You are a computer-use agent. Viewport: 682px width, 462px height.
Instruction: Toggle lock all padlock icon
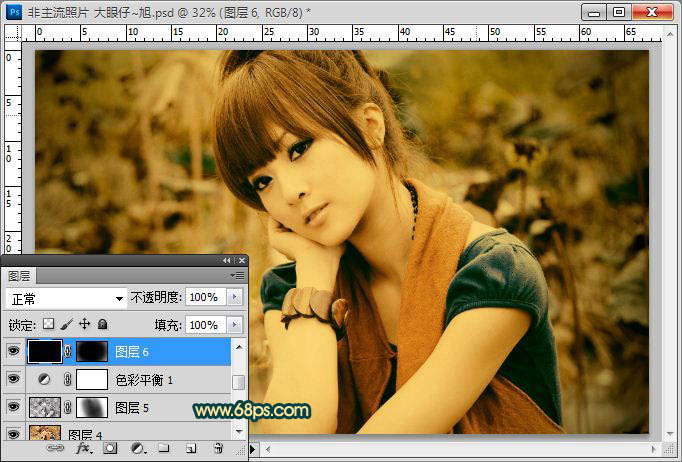pyautogui.click(x=102, y=325)
